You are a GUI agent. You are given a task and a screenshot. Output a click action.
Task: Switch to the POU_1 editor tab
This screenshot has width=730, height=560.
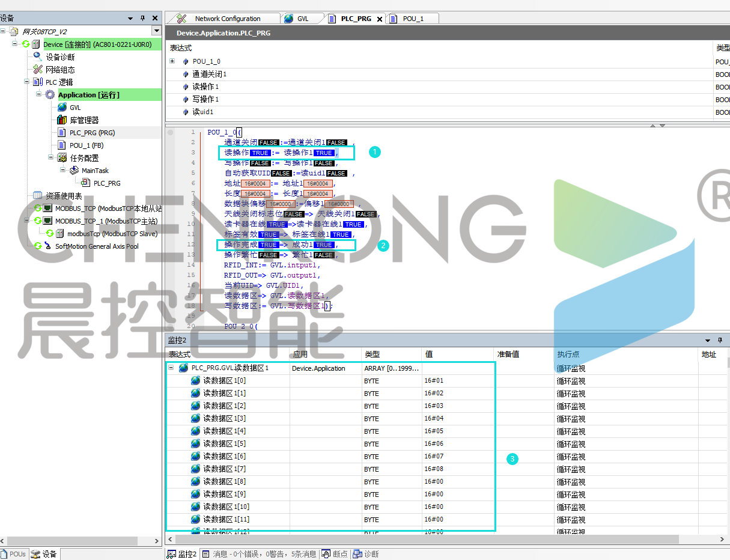tap(413, 19)
